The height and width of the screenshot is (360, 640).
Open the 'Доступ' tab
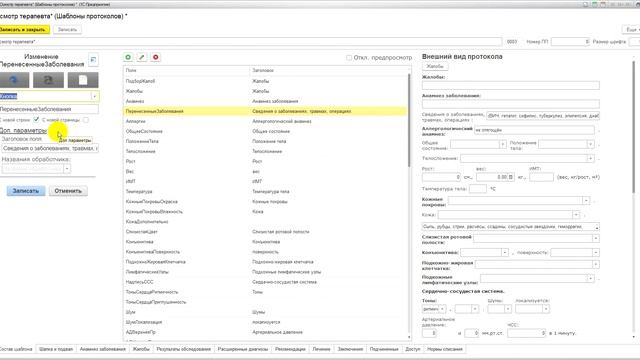(x=413, y=349)
